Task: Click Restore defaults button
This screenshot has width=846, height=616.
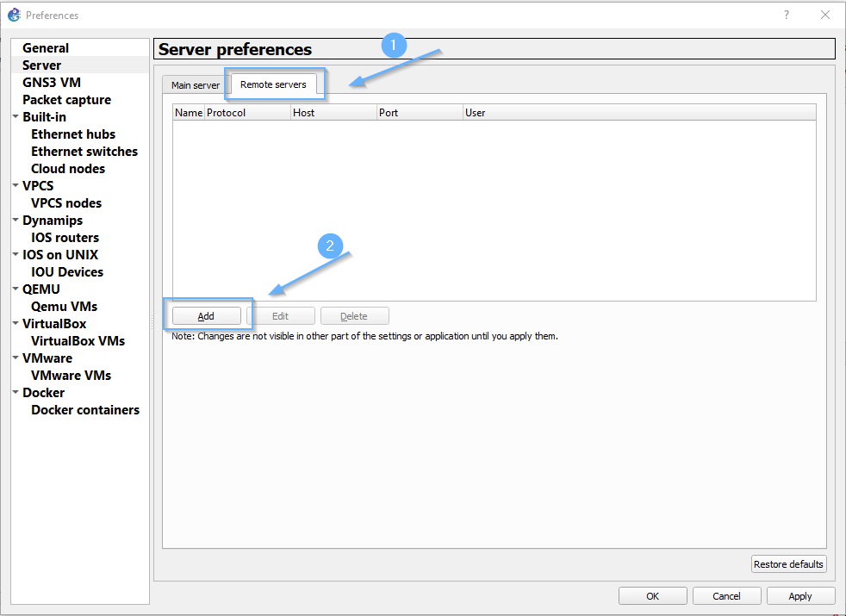Action: tap(788, 564)
